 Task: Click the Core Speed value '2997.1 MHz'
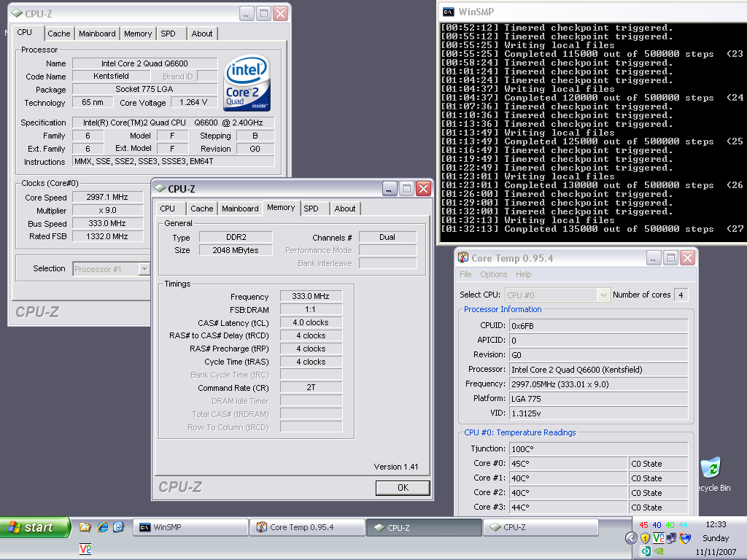click(x=108, y=197)
